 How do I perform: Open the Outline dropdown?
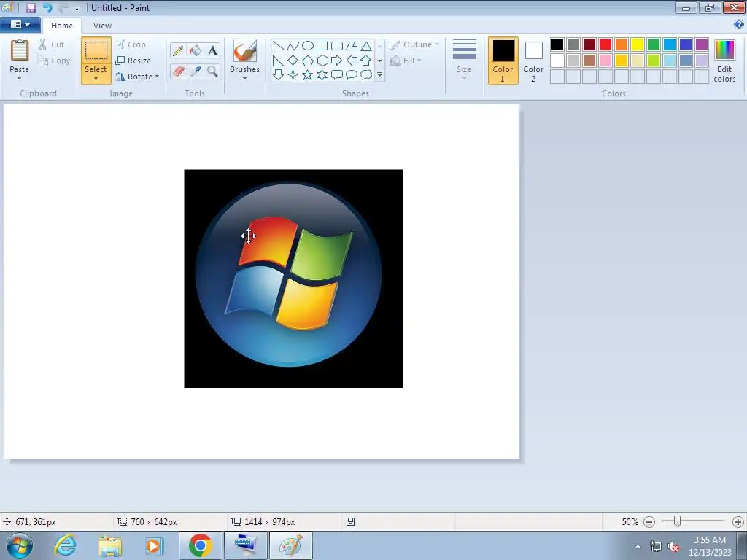414,44
